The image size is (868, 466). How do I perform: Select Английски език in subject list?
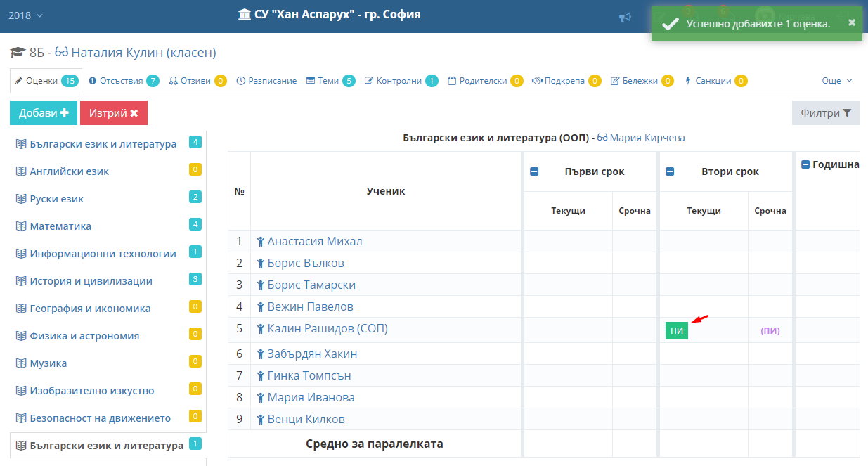(x=69, y=171)
